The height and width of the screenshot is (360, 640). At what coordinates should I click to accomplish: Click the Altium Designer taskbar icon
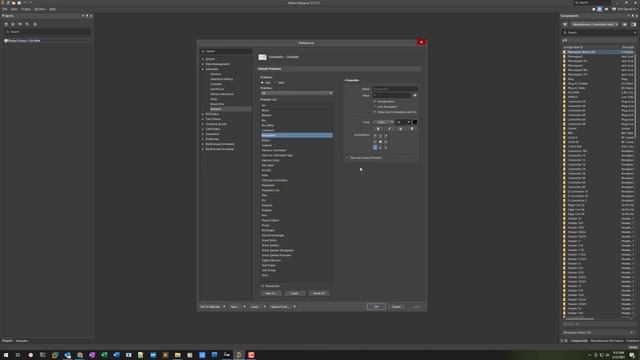pyautogui.click(x=239, y=355)
